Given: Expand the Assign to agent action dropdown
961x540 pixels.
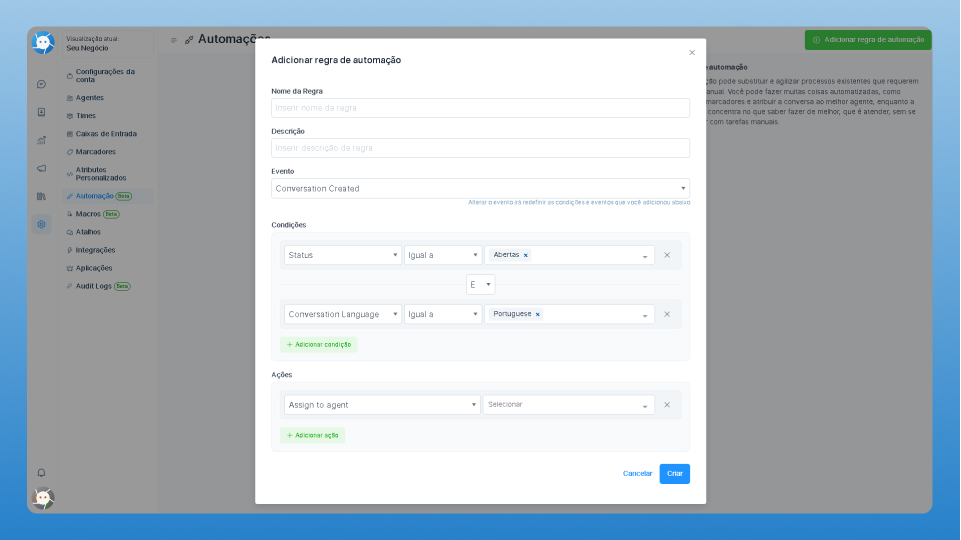Looking at the screenshot, I should 382,405.
